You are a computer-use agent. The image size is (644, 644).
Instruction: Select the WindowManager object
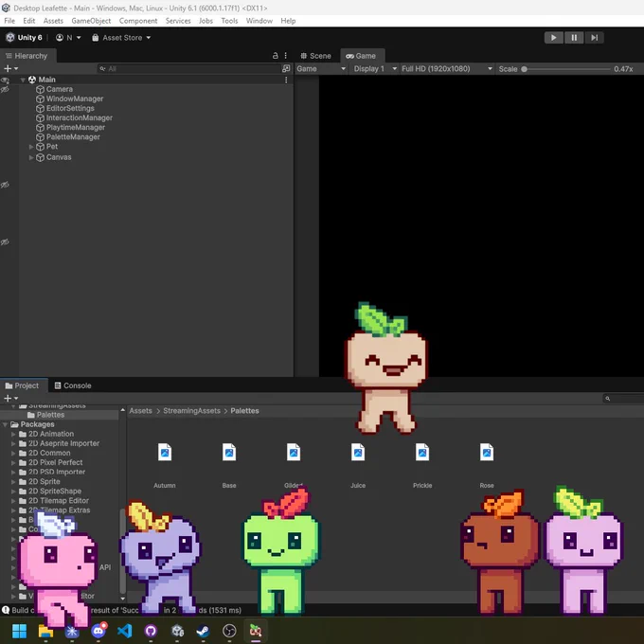pyautogui.click(x=69, y=98)
